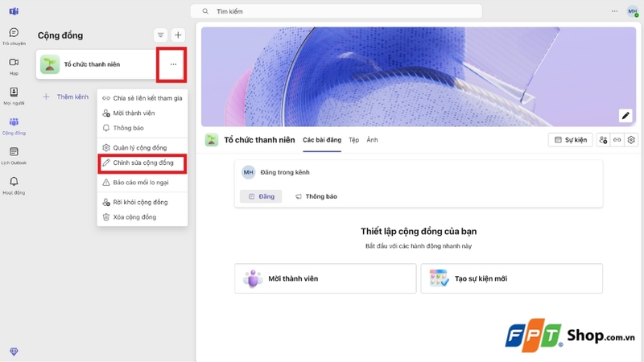Select the Thông báo post type
The height and width of the screenshot is (362, 644).
(x=316, y=196)
